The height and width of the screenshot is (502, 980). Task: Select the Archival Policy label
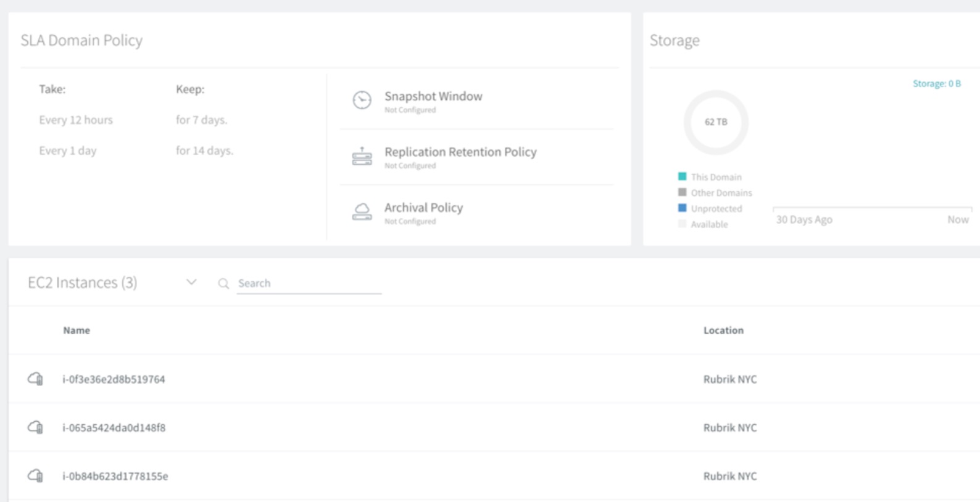(423, 208)
